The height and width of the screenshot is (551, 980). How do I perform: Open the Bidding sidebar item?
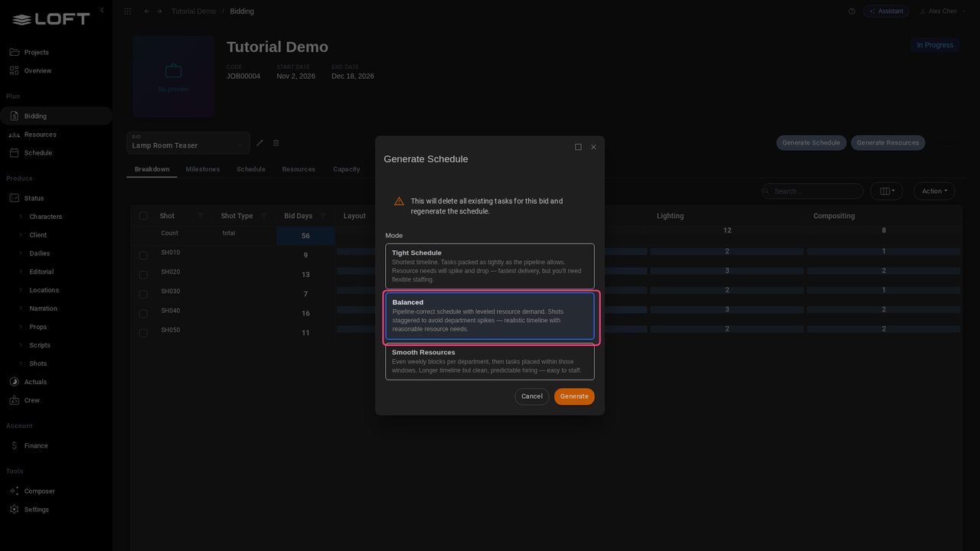[56, 116]
